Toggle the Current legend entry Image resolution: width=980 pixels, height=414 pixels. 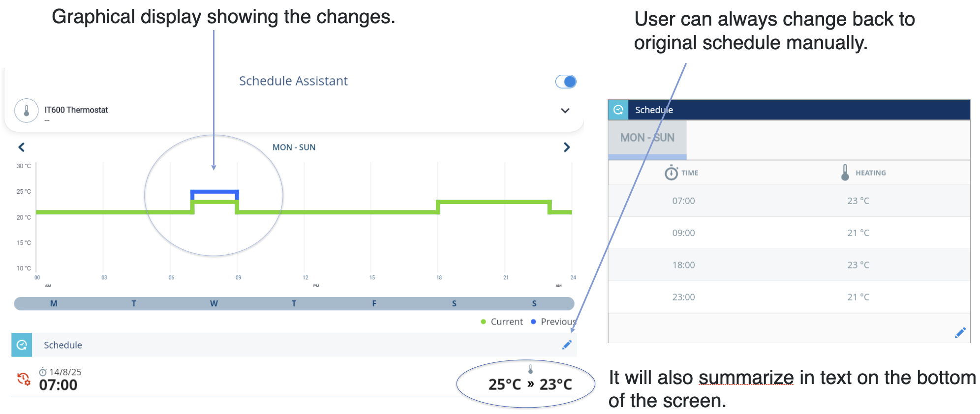(502, 322)
